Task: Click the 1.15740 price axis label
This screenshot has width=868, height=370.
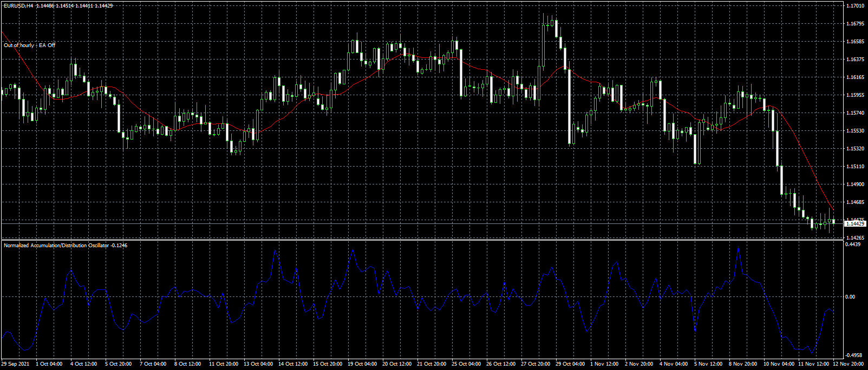Action: tap(855, 113)
